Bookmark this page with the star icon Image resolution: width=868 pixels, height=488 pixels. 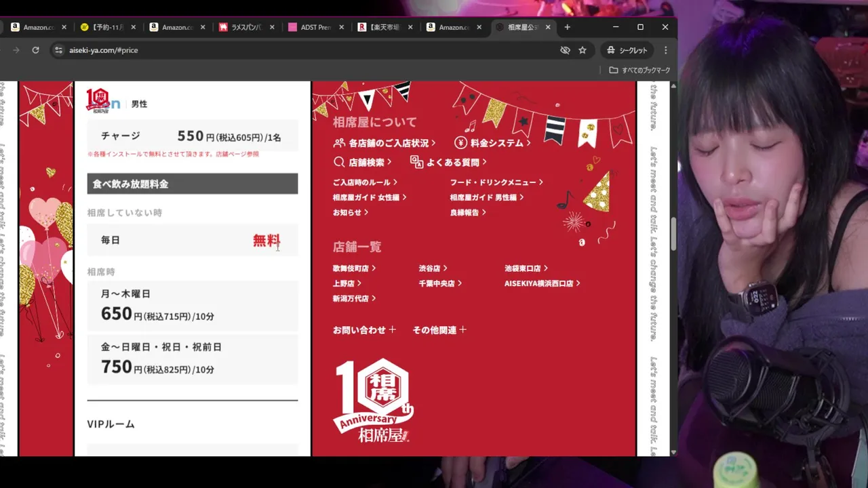coord(583,50)
